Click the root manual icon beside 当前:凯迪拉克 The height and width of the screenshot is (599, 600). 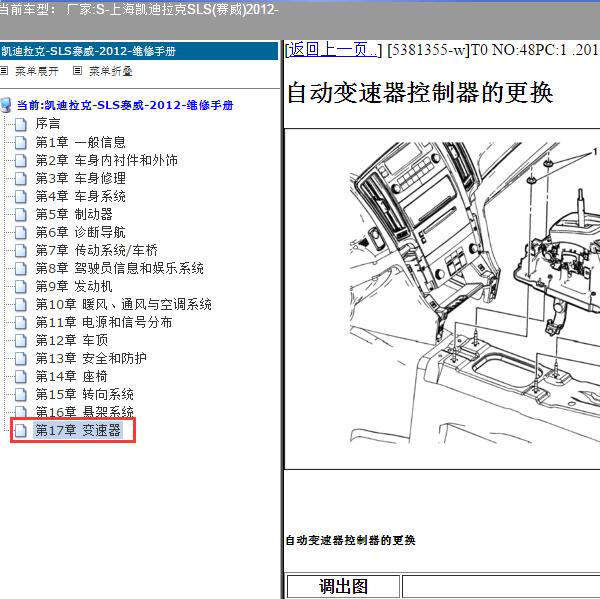(6, 105)
